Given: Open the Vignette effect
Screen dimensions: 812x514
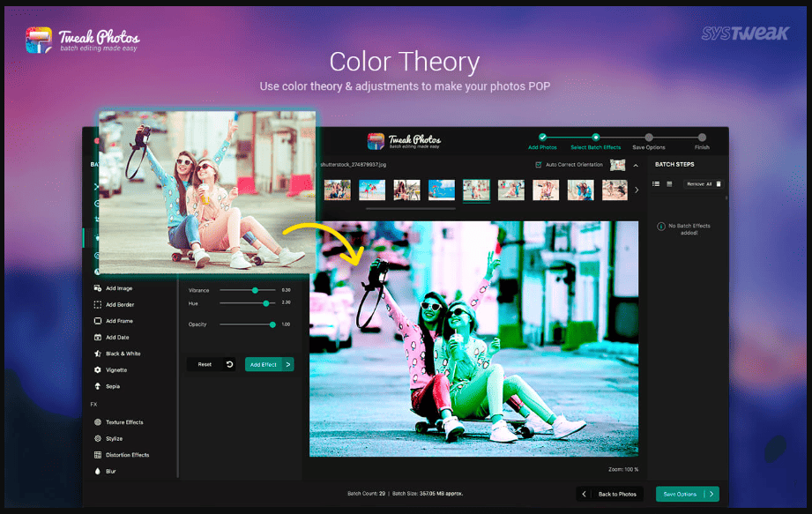Looking at the screenshot, I should (x=110, y=370).
